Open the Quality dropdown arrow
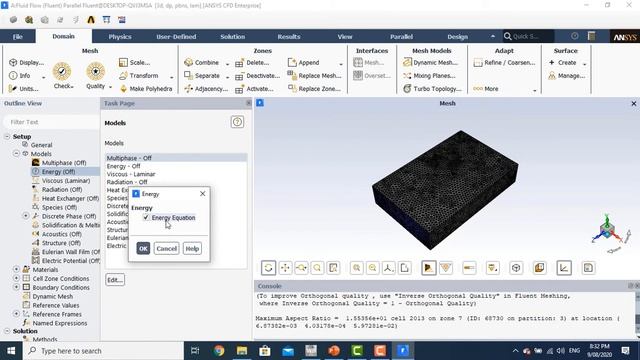The width and height of the screenshot is (640, 360). 110,87
